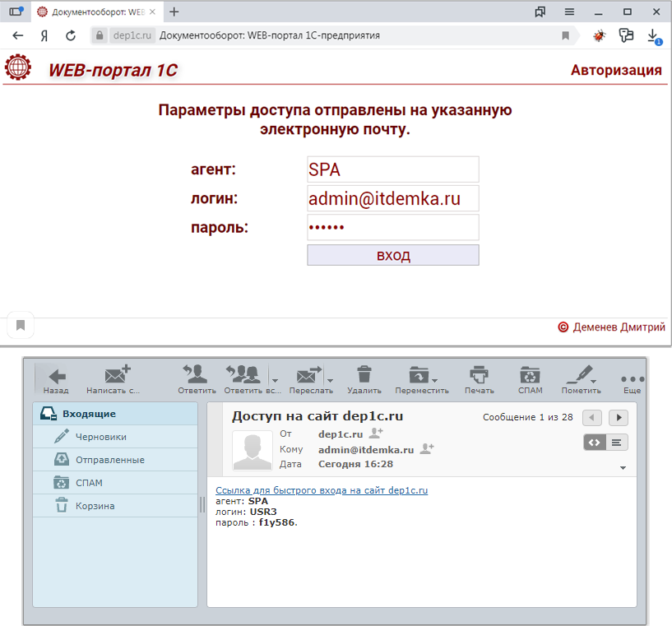Click the floating bookmark button at page bottom
Screen dimensions: 672x626
tap(20, 325)
